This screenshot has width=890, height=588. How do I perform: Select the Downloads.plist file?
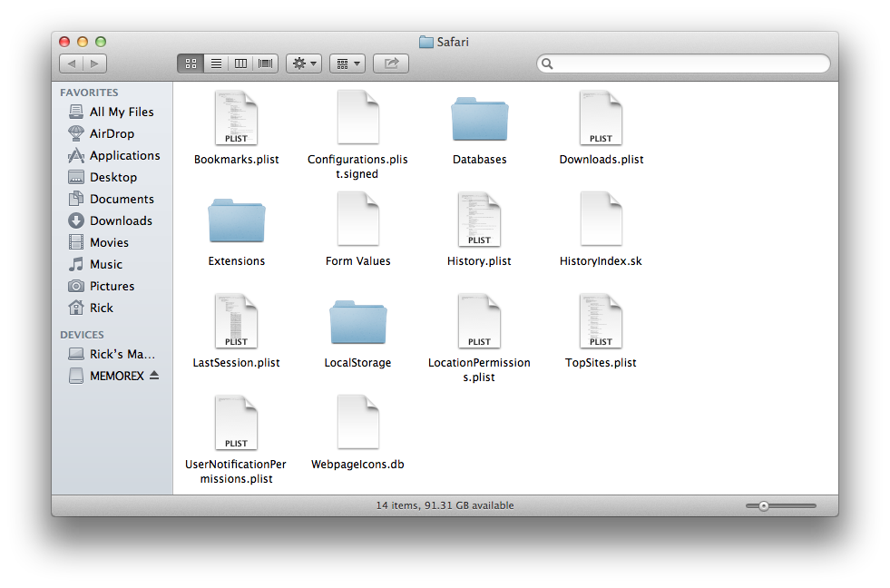601,128
